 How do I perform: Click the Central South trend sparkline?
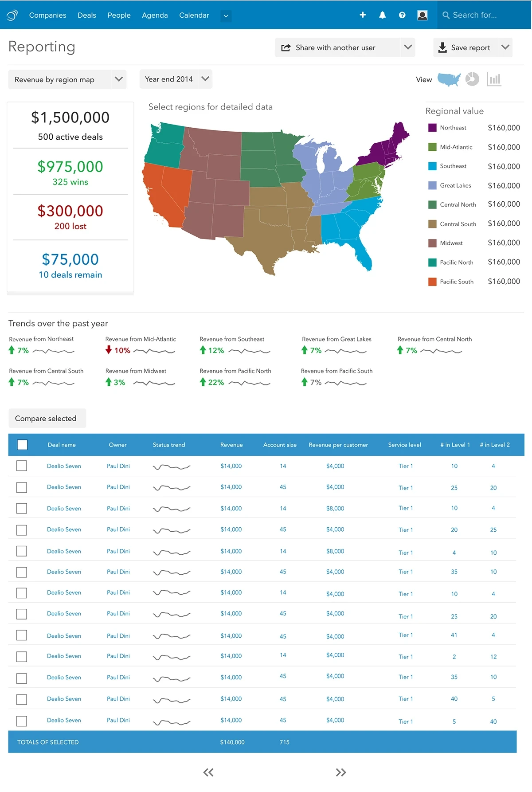point(53,383)
